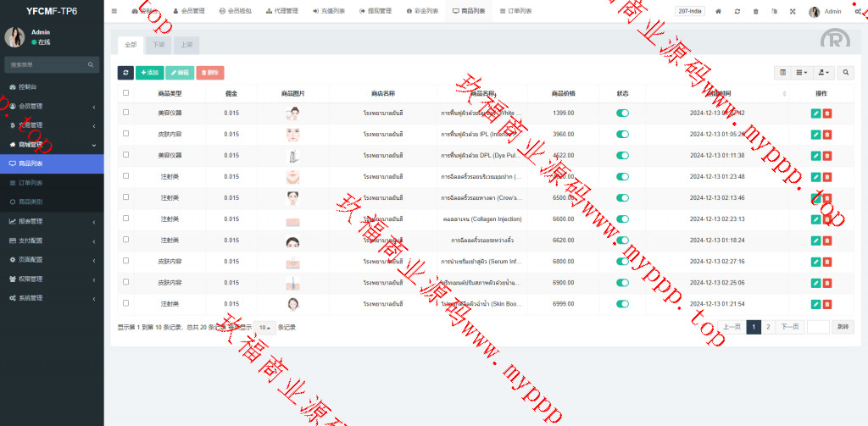
Task: Click the red delete icon for 3960.00 row
Action: coord(827,134)
